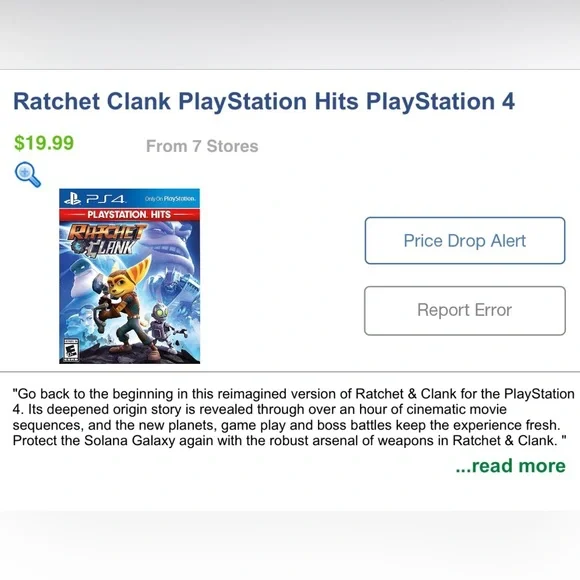
Task: Set a Price Drop Alert
Action: coord(465,240)
